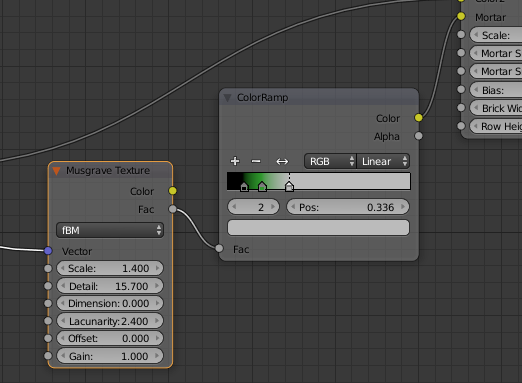Click the Dimension field showing 0.000

(x=110, y=303)
